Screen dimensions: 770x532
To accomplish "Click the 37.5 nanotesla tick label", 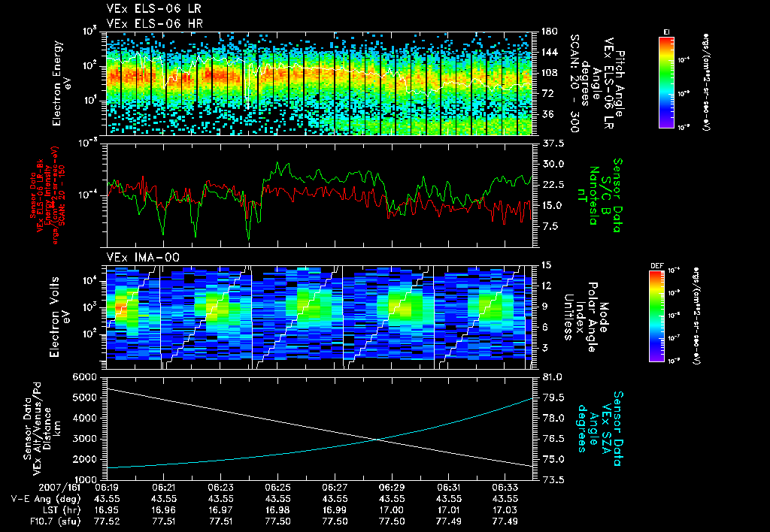I will click(x=553, y=144).
